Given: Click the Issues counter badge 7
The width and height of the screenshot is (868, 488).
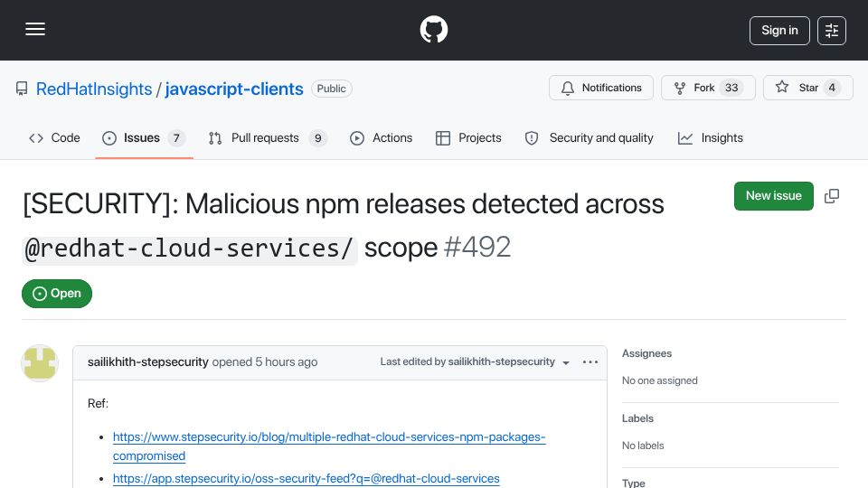Looking at the screenshot, I should [176, 137].
